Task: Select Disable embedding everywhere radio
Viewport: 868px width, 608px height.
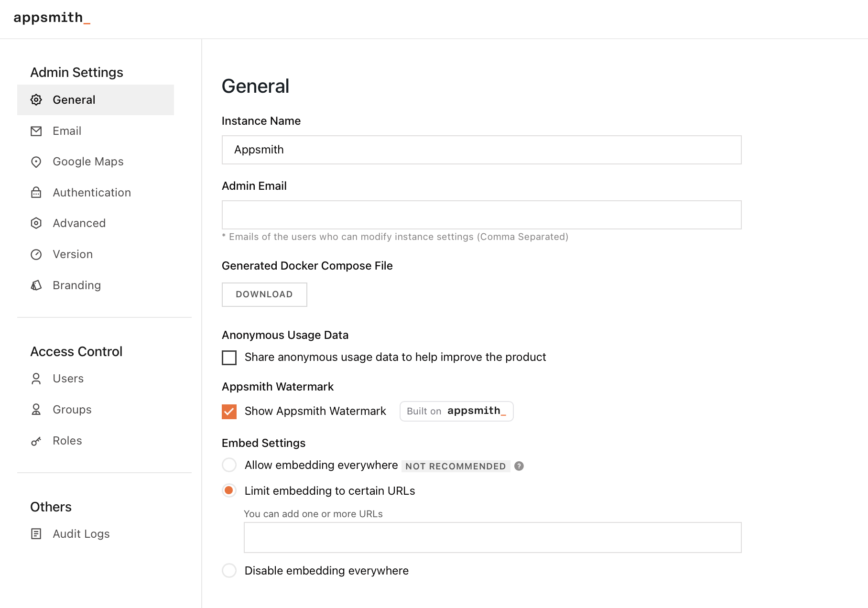Action: pos(229,571)
